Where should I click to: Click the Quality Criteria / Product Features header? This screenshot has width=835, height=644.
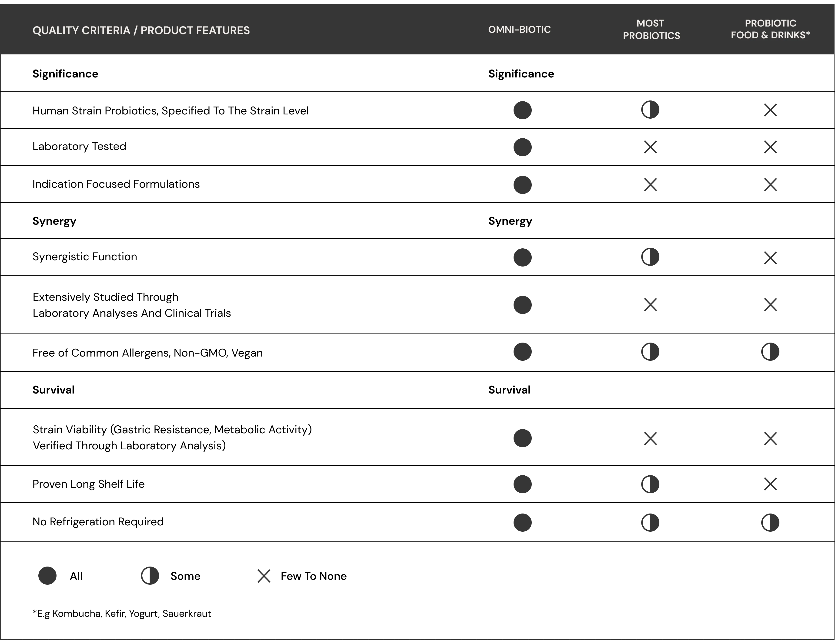click(x=141, y=30)
